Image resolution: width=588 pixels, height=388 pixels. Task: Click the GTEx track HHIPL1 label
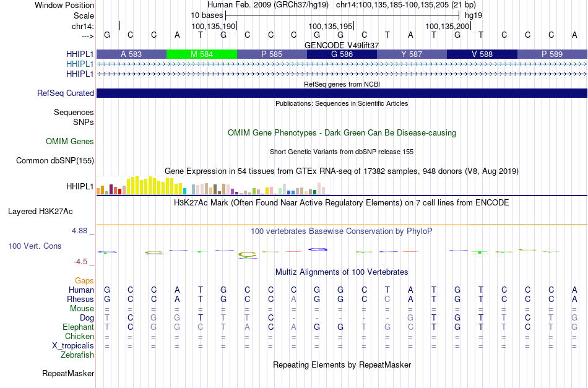click(80, 186)
